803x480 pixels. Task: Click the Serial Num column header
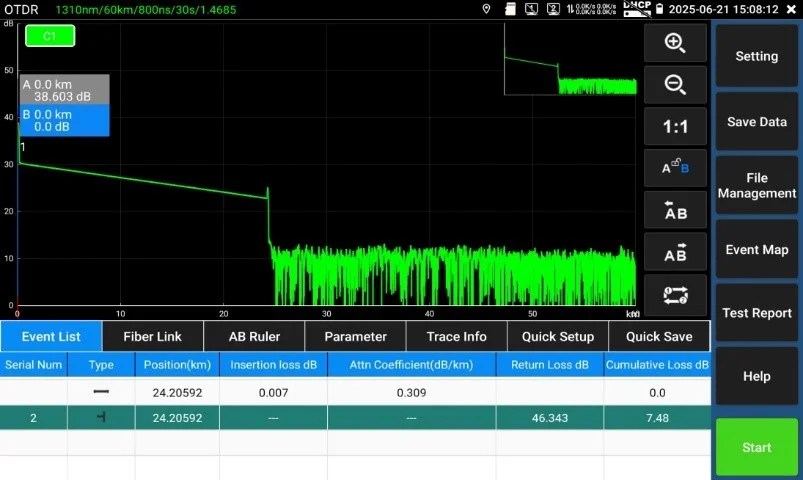click(x=33, y=365)
